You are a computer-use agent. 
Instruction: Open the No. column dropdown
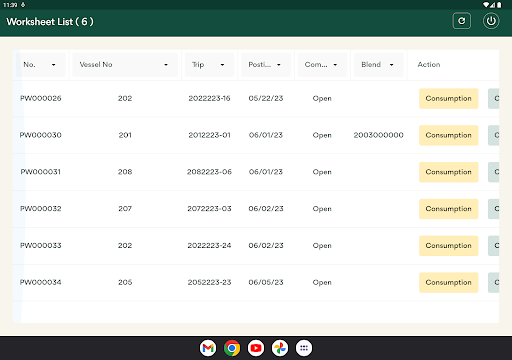tap(41, 65)
